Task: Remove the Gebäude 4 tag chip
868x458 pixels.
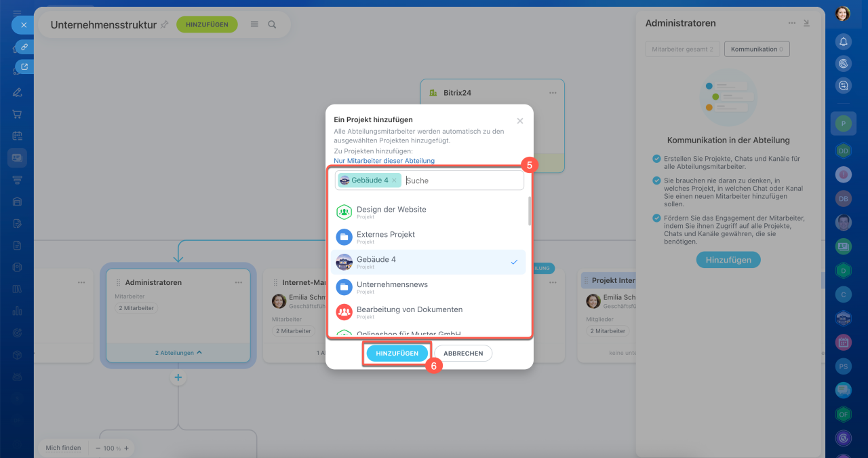Action: click(x=394, y=180)
